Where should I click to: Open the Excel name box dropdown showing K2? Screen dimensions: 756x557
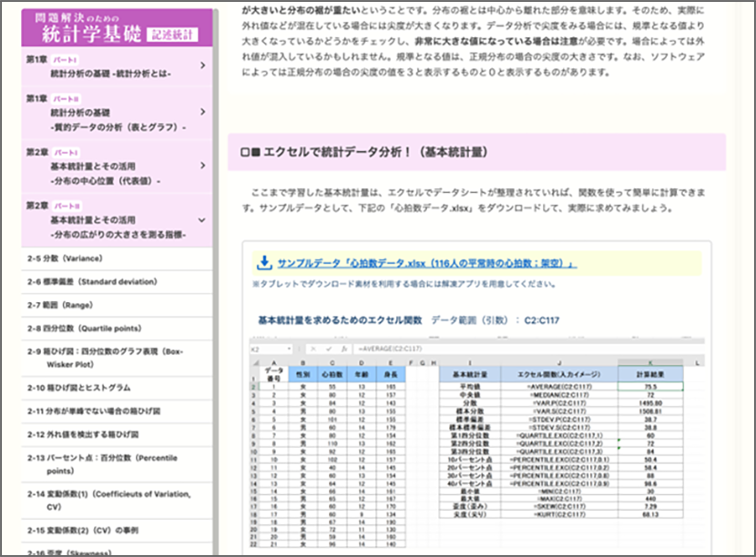pyautogui.click(x=290, y=349)
